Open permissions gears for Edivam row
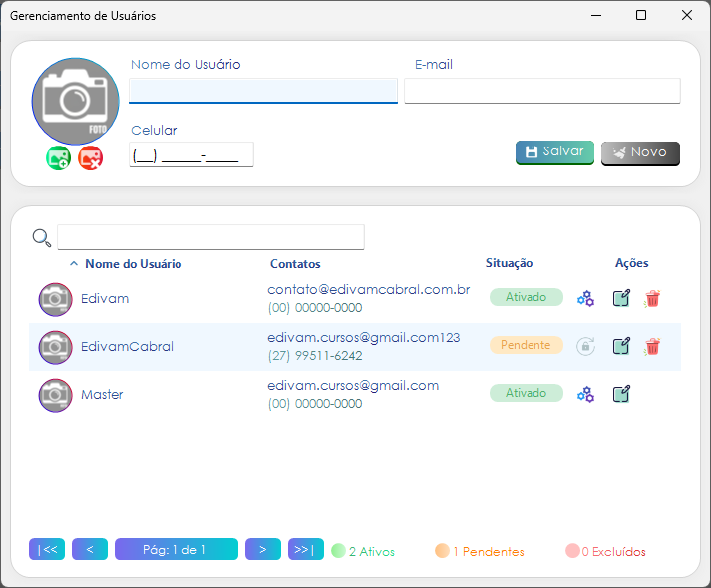This screenshot has width=711, height=588. click(x=585, y=299)
